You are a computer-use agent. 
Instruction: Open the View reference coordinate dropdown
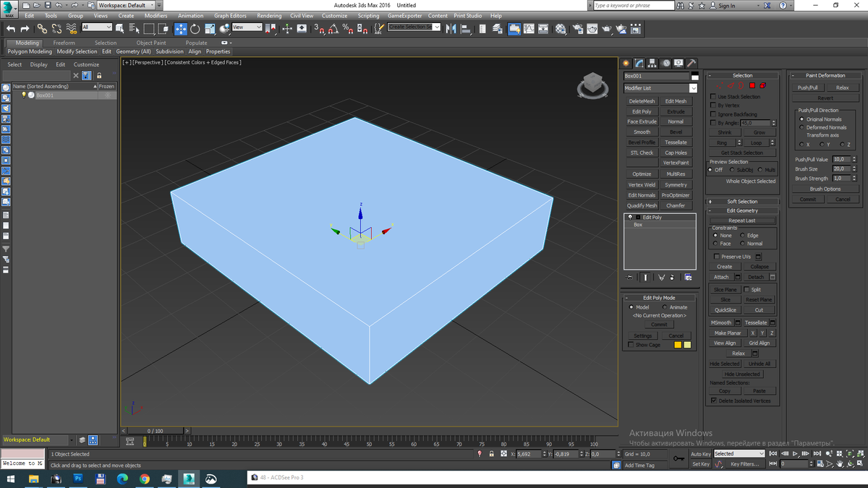coord(247,27)
